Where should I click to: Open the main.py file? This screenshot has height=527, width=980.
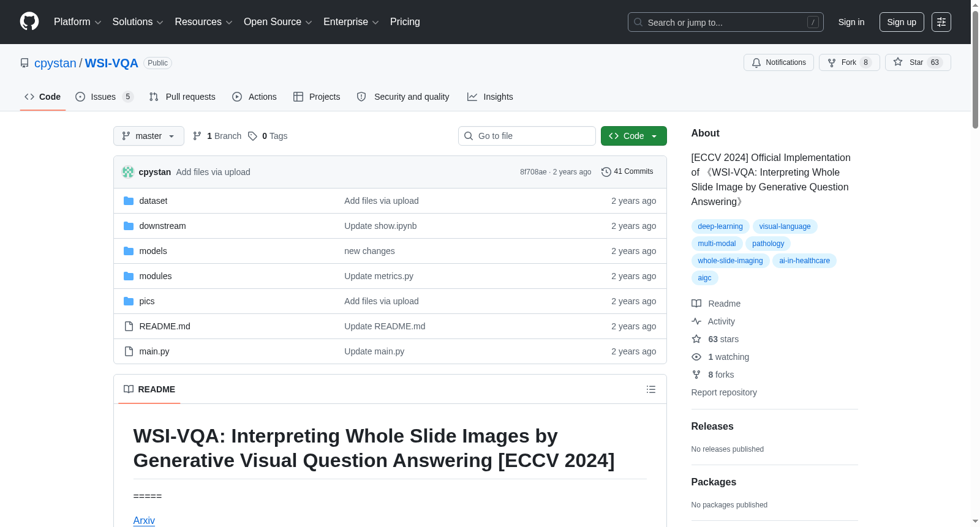point(154,351)
